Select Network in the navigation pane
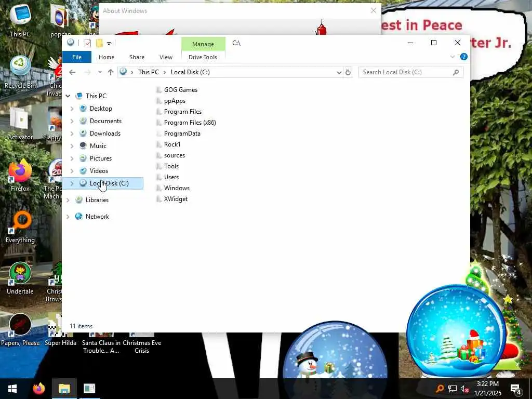Viewport: 532px width, 399px height. point(97,217)
